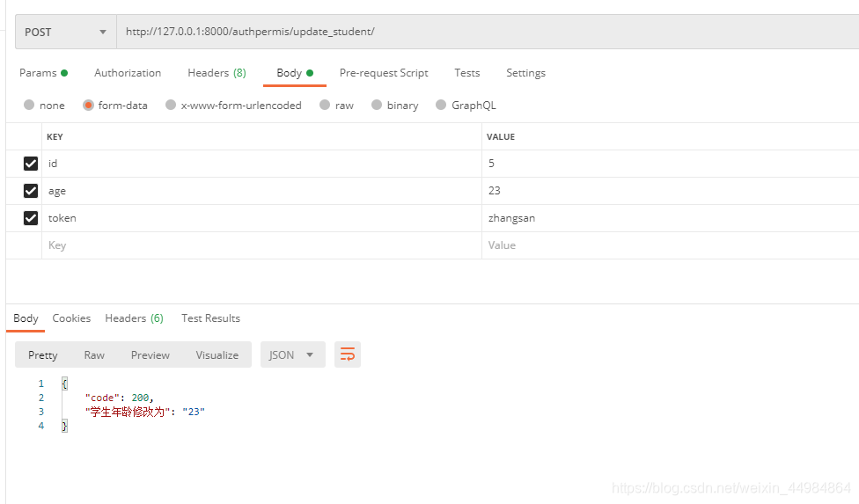
Task: Click the empty Key placeholder field
Action: click(262, 245)
